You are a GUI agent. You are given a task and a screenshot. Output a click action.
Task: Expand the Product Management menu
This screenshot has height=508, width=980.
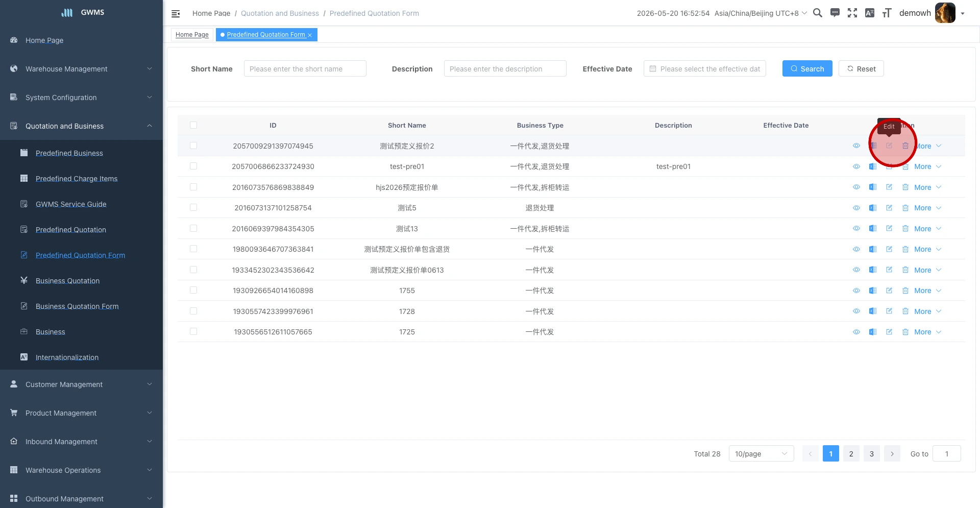tap(81, 413)
